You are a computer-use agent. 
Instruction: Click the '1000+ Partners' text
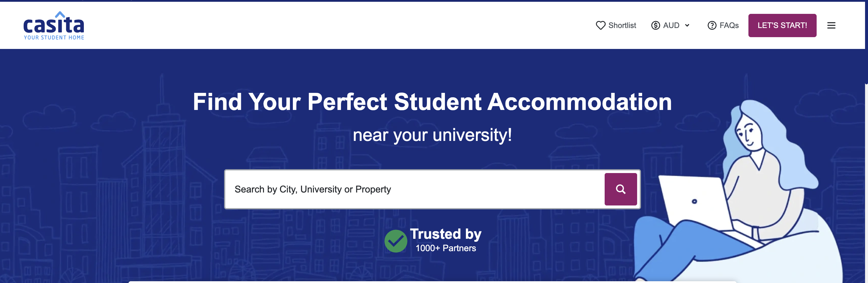[446, 248]
